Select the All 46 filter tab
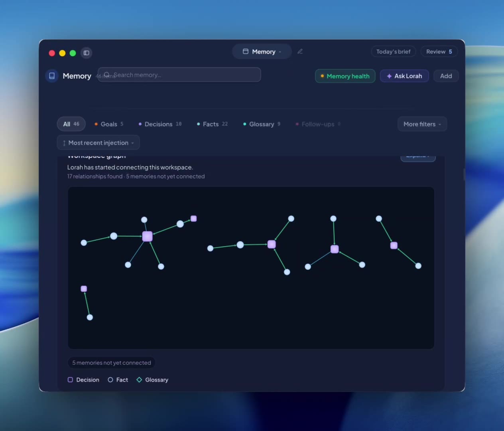Viewport: 504px width, 431px height. 71,124
